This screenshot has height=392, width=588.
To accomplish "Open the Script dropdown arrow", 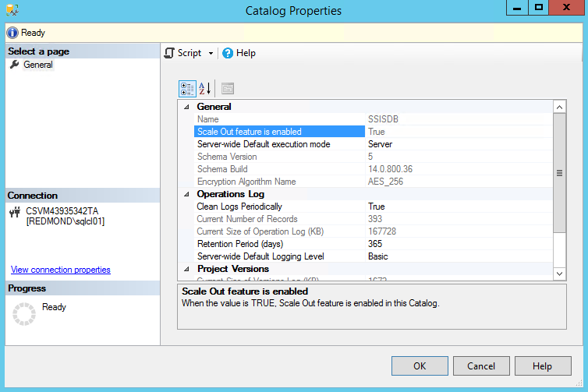I will tap(211, 53).
